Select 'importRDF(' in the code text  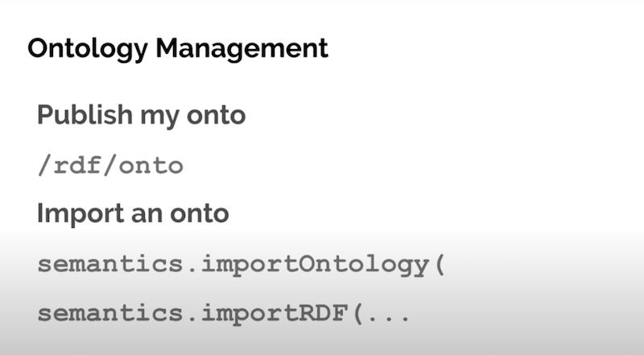tap(283, 314)
